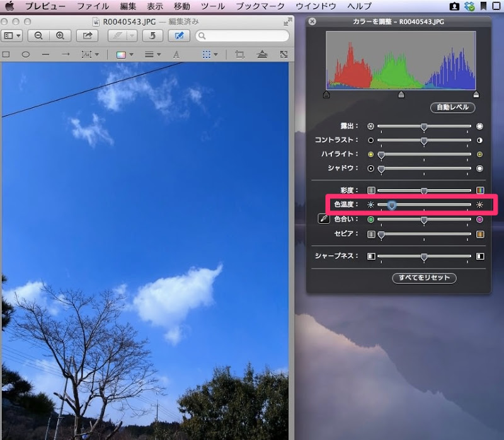The image size is (504, 440).
Task: Click the 露出 slider thumb
Action: (x=424, y=127)
